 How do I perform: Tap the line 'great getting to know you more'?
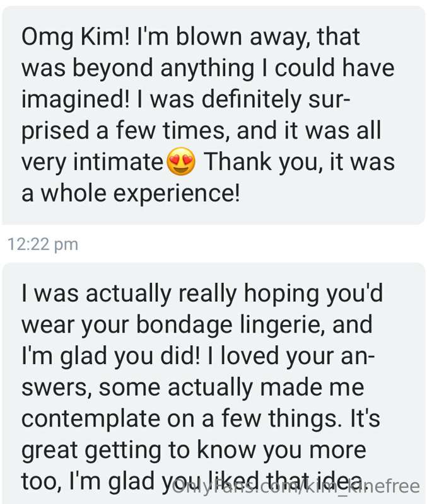pyautogui.click(x=194, y=450)
